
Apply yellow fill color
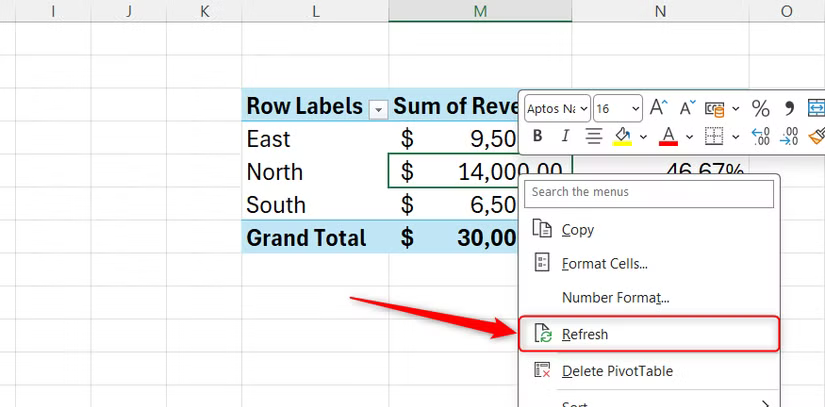click(622, 136)
